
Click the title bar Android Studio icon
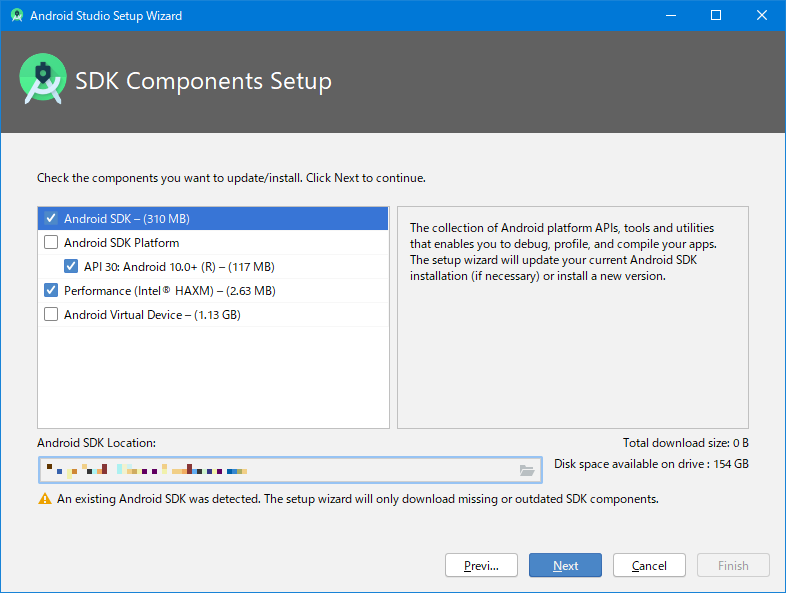(17, 16)
